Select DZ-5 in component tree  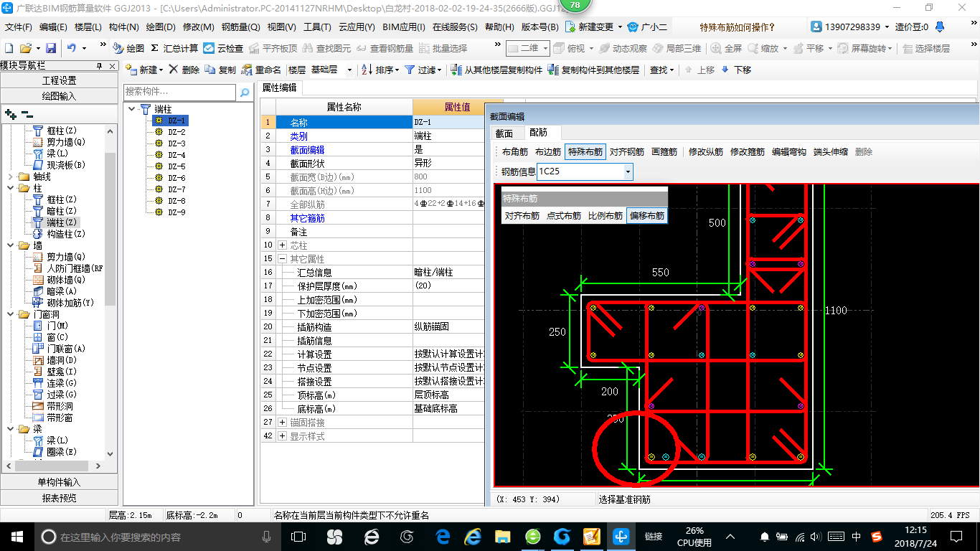click(x=176, y=166)
